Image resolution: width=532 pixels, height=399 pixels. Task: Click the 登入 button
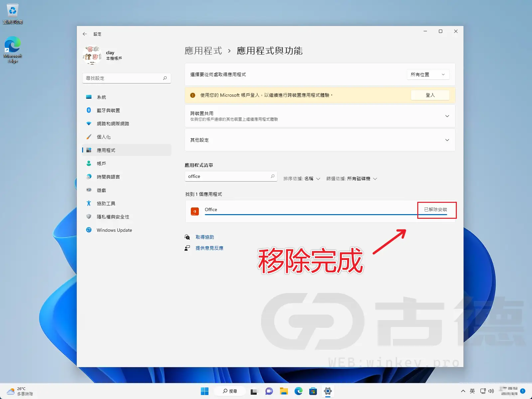tap(430, 95)
